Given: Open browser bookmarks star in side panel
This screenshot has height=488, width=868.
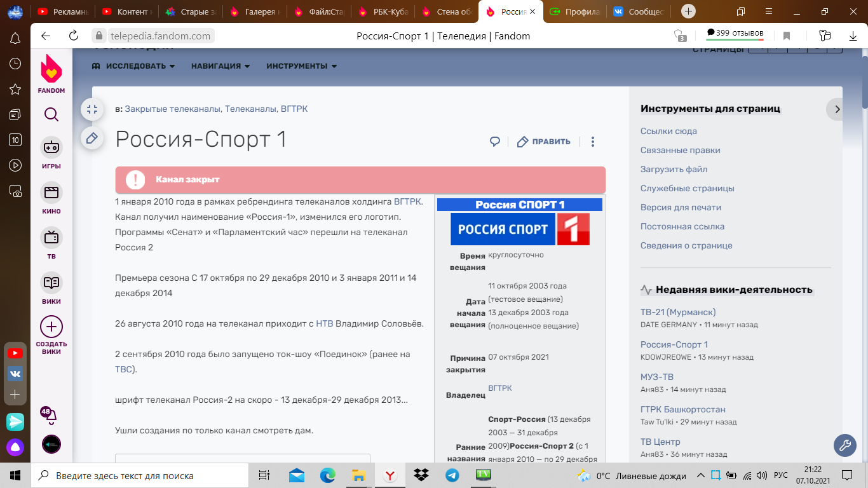Looking at the screenshot, I should (15, 89).
